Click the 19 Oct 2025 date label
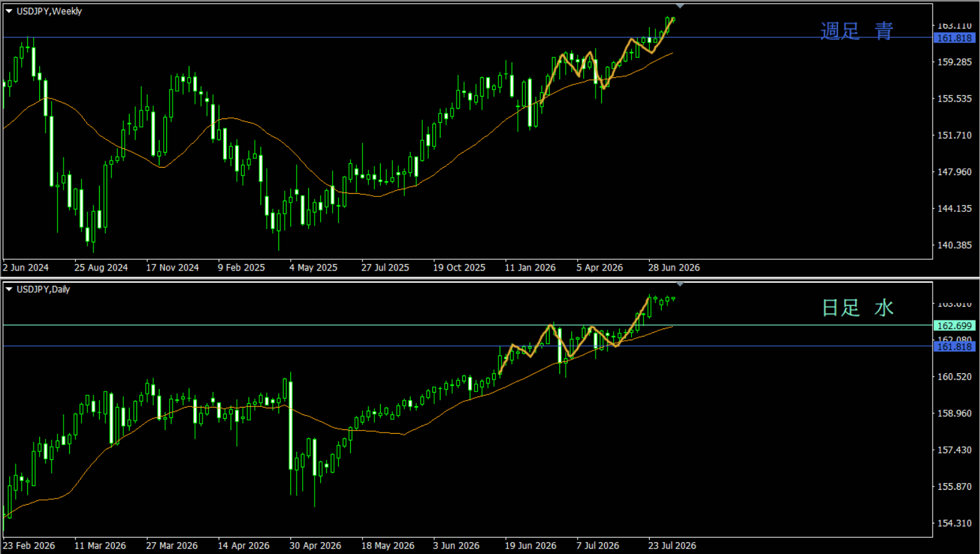Viewport: 980px width, 554px height. click(459, 267)
